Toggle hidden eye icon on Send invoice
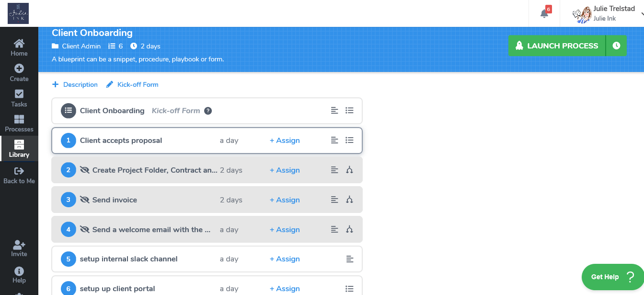This screenshot has height=295, width=644. coord(85,200)
